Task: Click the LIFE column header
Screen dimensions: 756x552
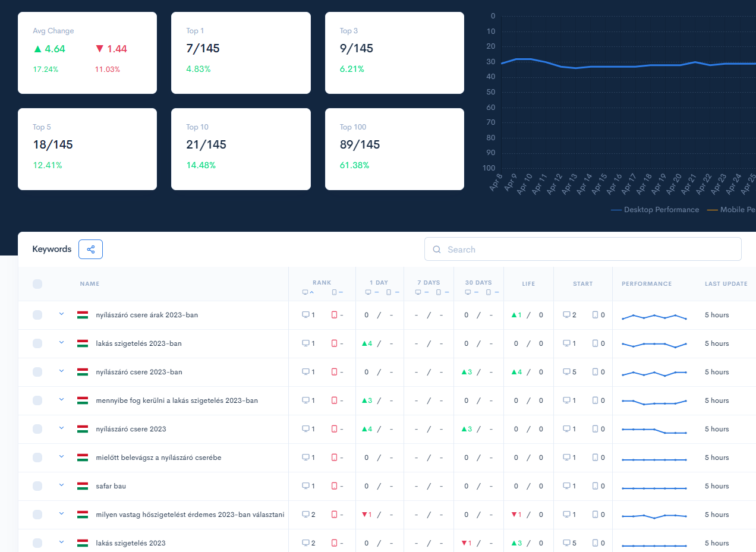Action: click(528, 284)
